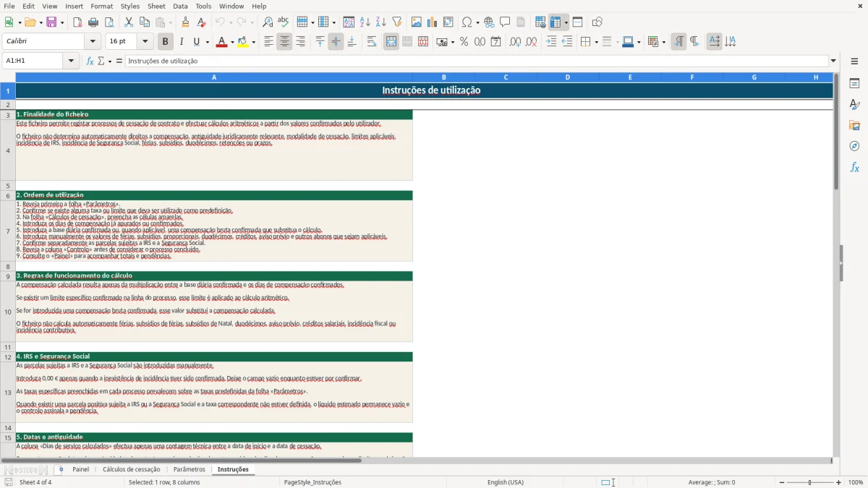The height and width of the screenshot is (488, 868).
Task: Toggle AutoFilter funnel icon
Action: [x=397, y=22]
